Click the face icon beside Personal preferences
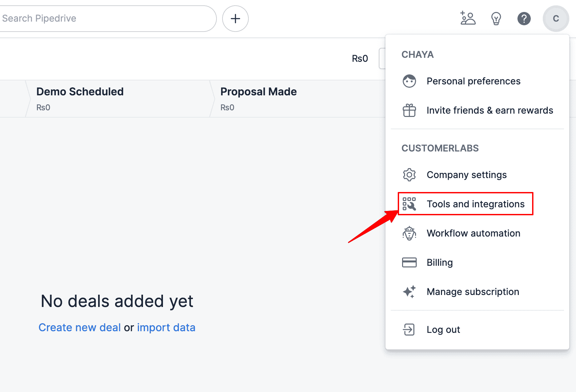Viewport: 576px width, 392px height. (x=409, y=81)
